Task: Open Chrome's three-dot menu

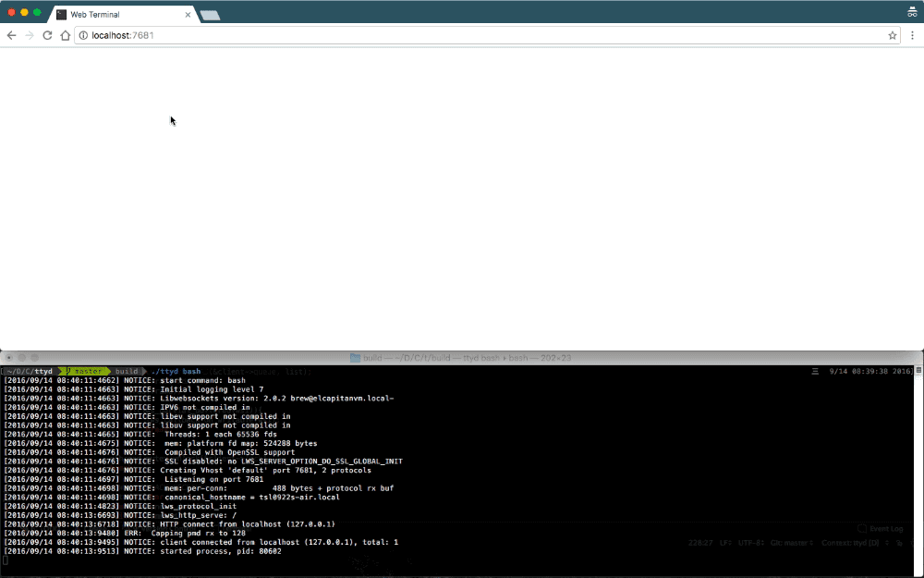Action: point(913,34)
